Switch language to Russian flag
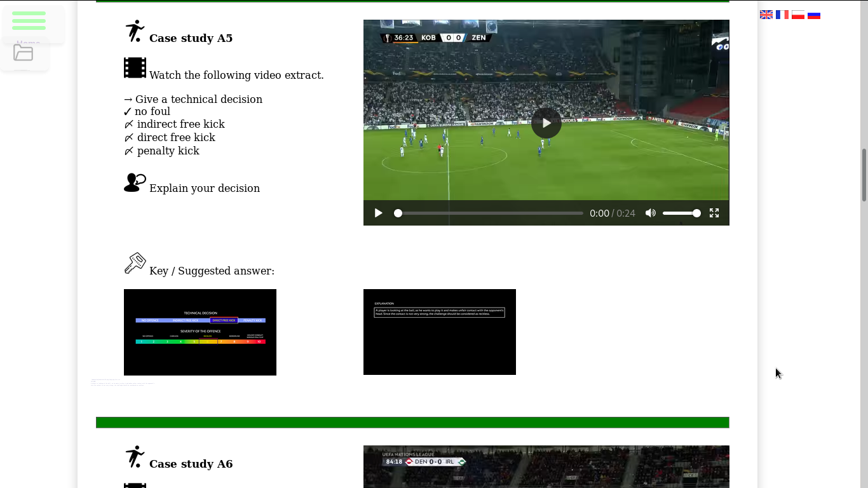868x488 pixels. click(814, 15)
